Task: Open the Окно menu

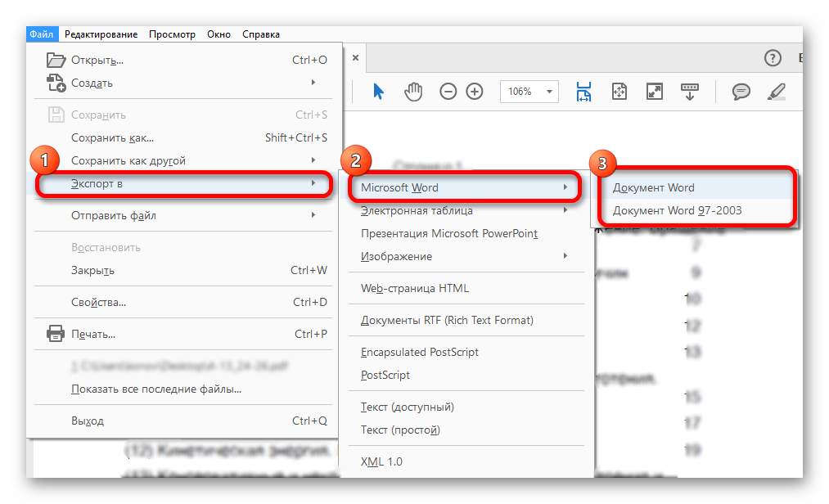Action: [219, 34]
